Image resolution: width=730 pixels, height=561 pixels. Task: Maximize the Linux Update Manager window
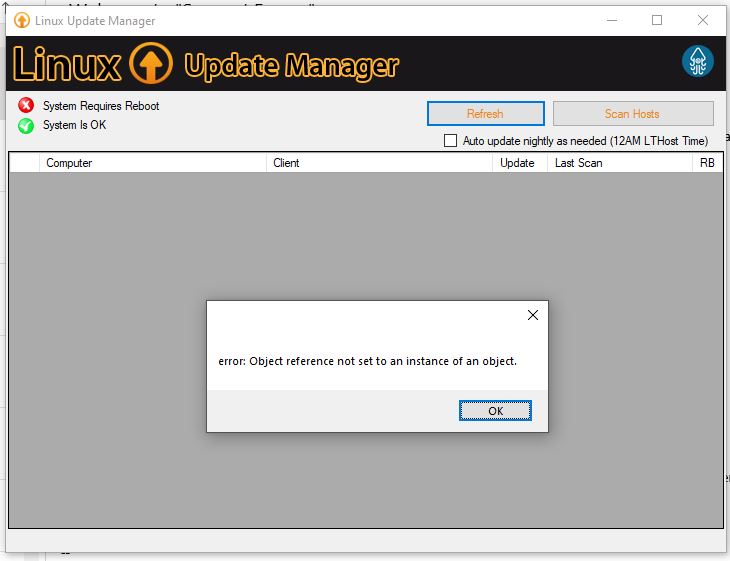point(657,20)
